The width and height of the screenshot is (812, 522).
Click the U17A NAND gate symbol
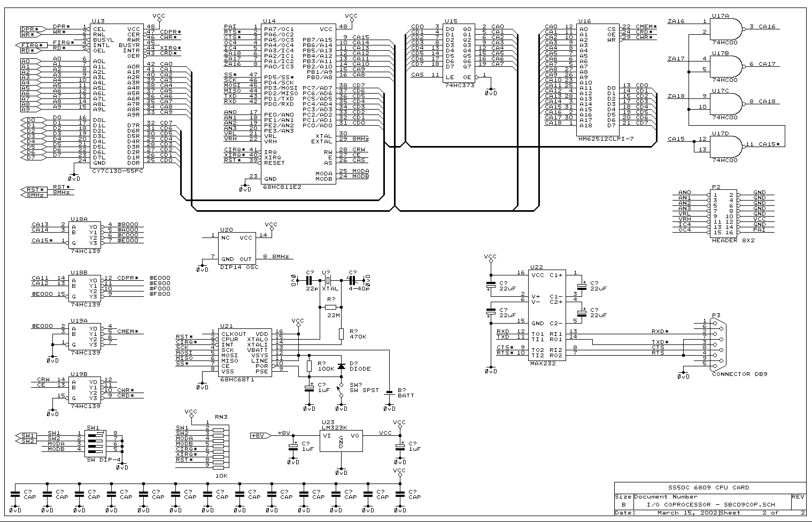tap(726, 27)
